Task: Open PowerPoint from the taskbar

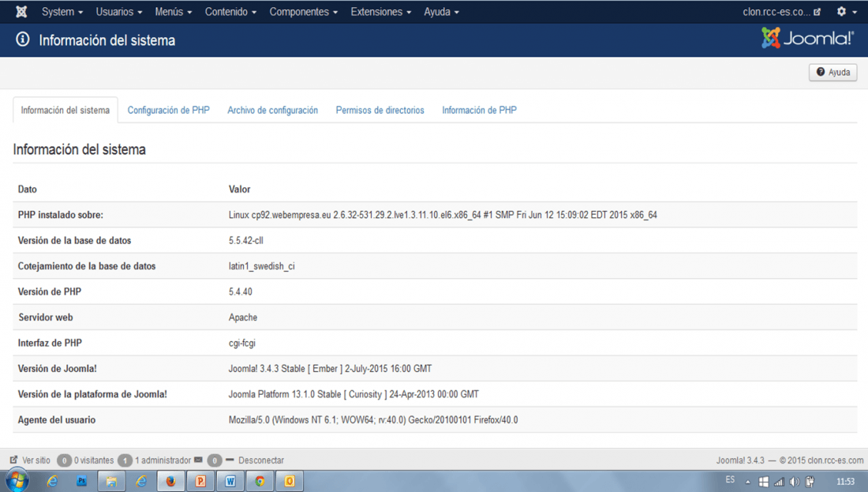Action: [x=200, y=481]
